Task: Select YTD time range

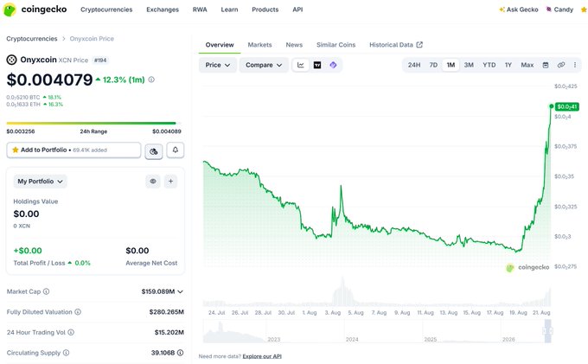Action: 489,65
